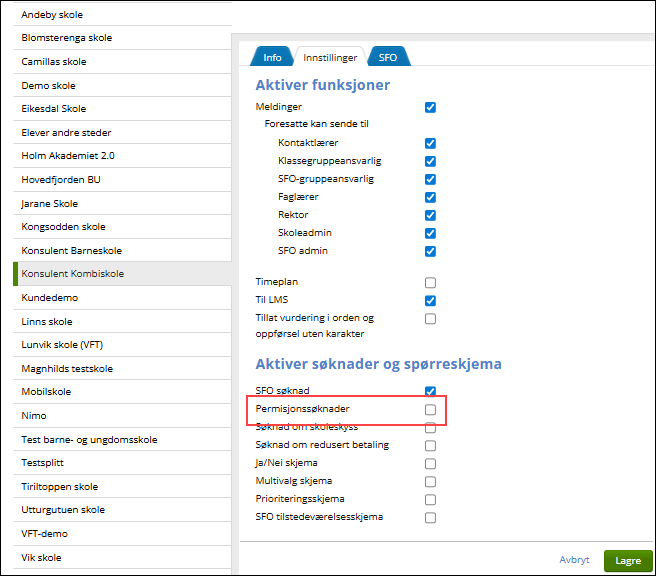
Task: Enable the Permisjonssøknader checkbox
Action: 430,410
